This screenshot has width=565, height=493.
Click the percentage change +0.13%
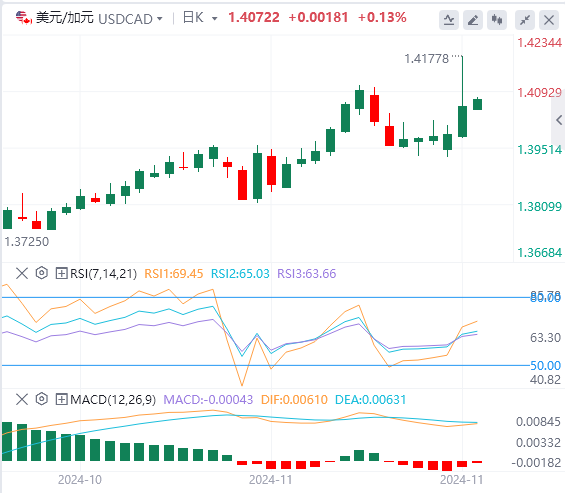pyautogui.click(x=382, y=17)
